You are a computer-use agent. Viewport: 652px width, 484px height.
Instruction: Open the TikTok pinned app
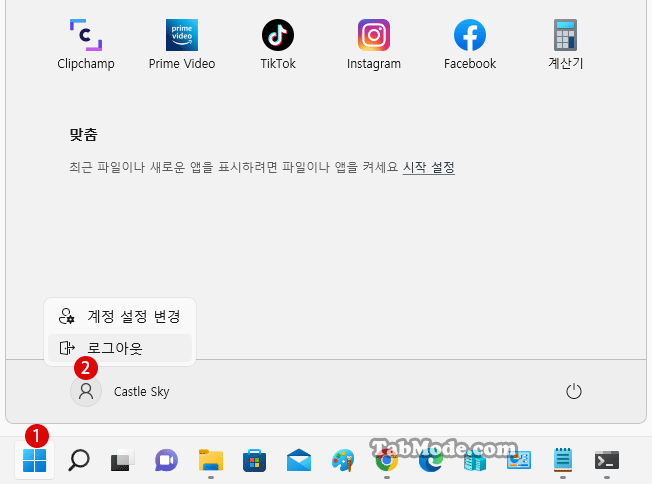pos(278,44)
